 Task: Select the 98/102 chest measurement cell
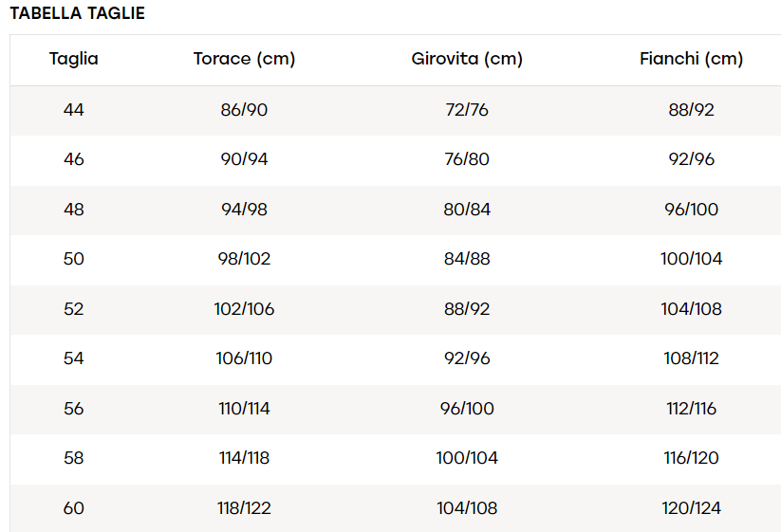point(244,259)
